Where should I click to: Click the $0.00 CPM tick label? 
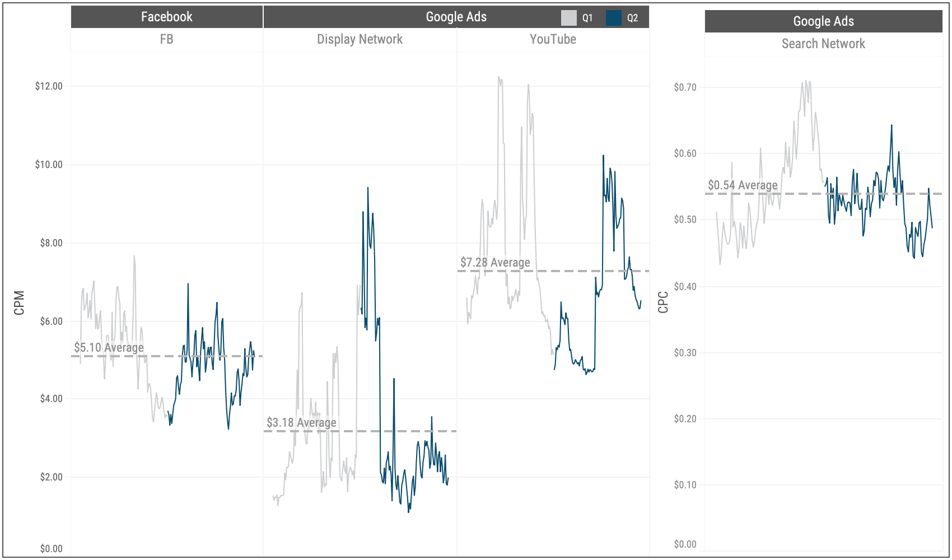point(52,549)
